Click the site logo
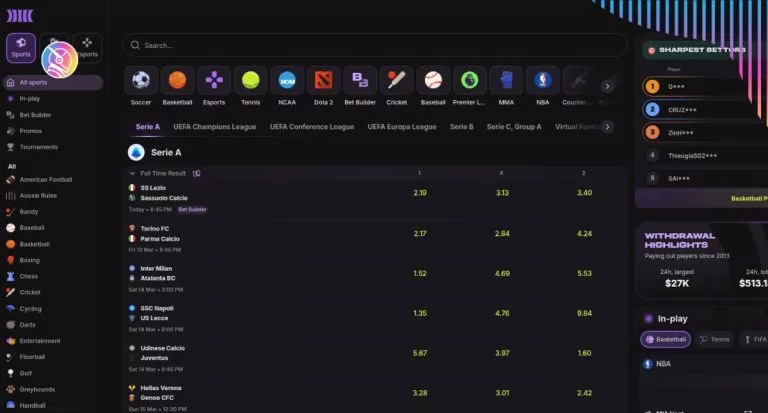Image resolution: width=768 pixels, height=413 pixels. [x=20, y=16]
